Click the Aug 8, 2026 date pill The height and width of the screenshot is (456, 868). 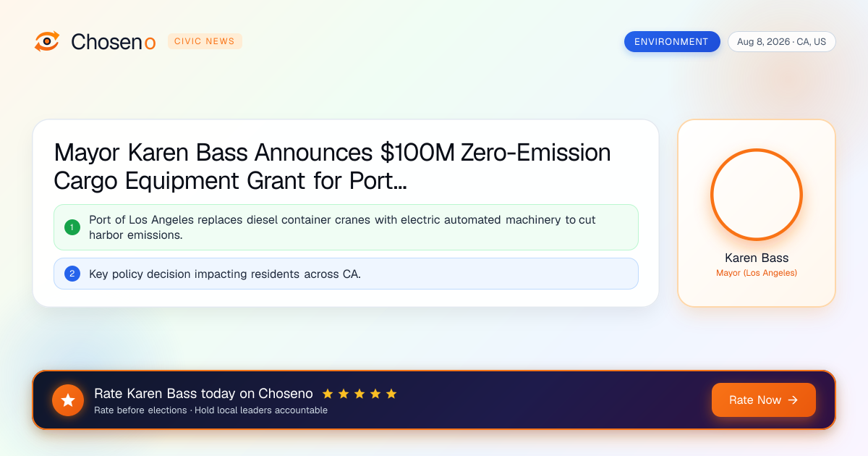point(781,42)
